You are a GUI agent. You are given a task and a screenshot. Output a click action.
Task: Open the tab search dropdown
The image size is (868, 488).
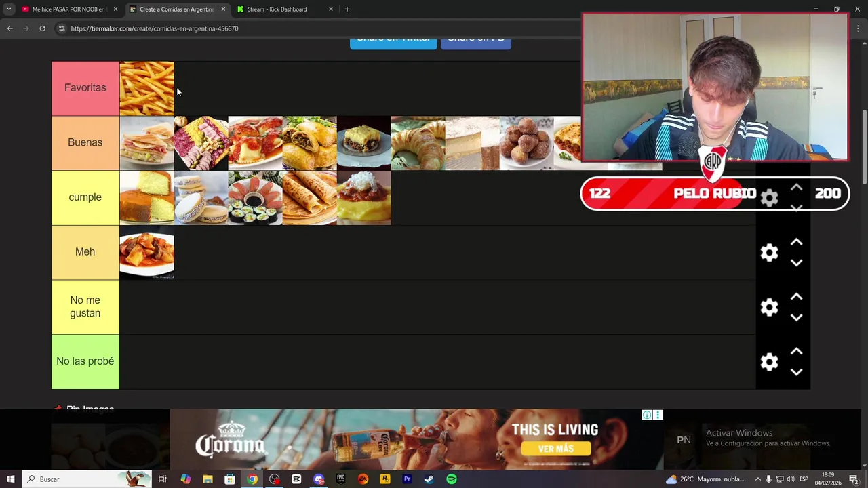pyautogui.click(x=9, y=9)
